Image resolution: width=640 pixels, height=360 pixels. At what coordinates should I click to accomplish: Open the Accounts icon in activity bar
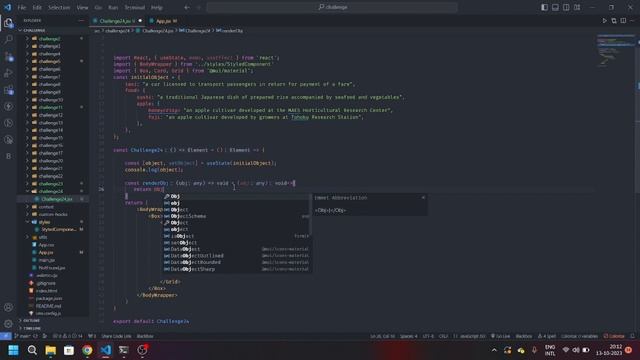point(9,307)
